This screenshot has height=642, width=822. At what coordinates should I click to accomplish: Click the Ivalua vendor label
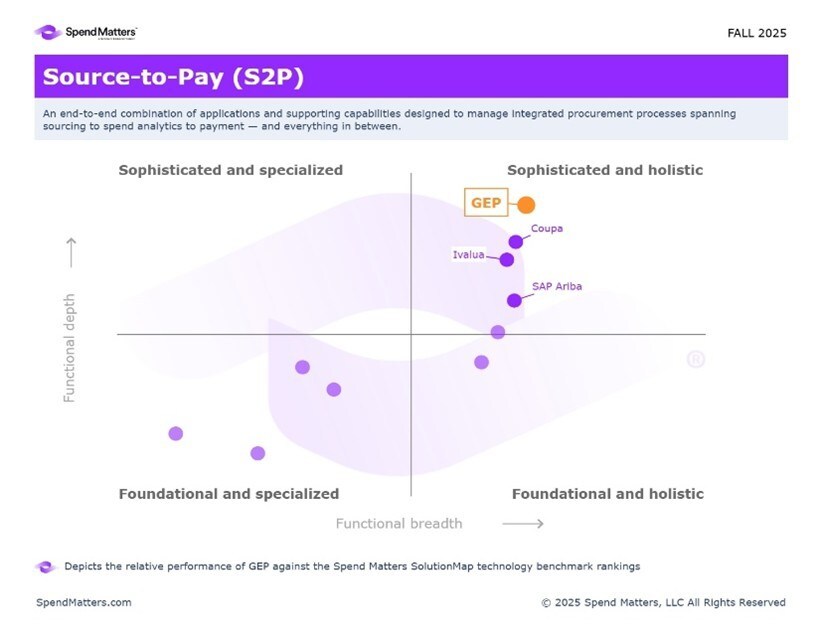coord(468,255)
